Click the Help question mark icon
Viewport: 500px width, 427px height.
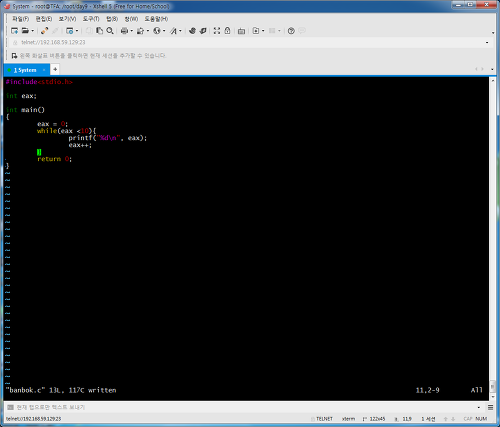pos(291,31)
